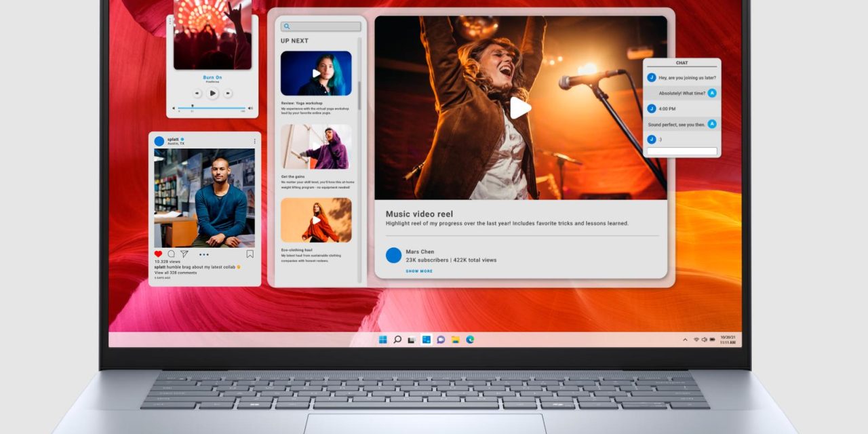The height and width of the screenshot is (434, 868).
Task: Open "View all 328 comments"
Action: 176,273
